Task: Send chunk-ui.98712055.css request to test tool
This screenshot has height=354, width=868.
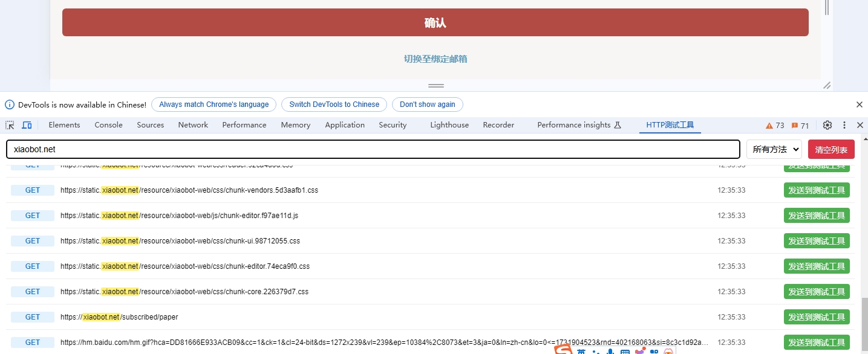Action: pyautogui.click(x=817, y=241)
